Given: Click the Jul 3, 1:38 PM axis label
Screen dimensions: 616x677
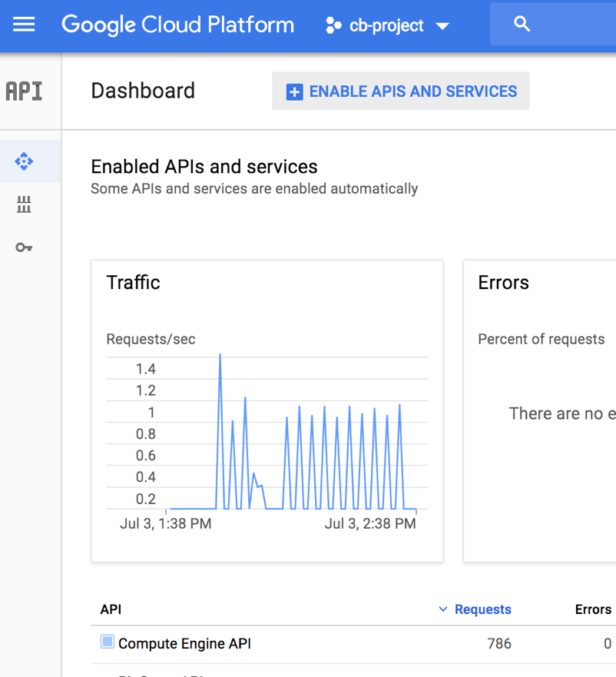Looking at the screenshot, I should tap(166, 523).
